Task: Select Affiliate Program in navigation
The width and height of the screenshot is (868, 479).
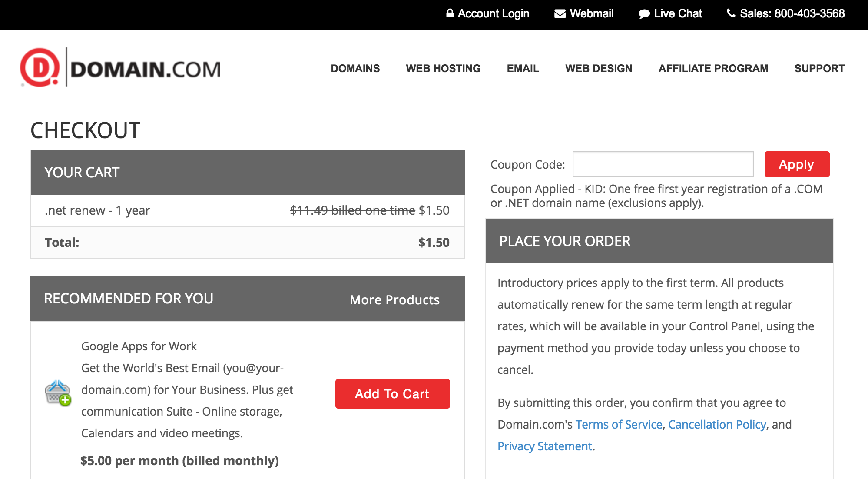Action: [x=713, y=68]
